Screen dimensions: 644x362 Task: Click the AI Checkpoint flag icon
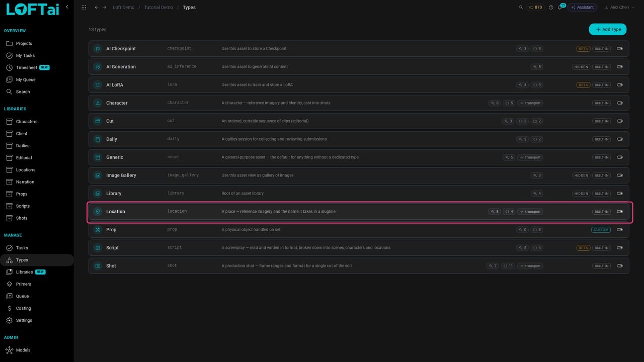pos(98,49)
